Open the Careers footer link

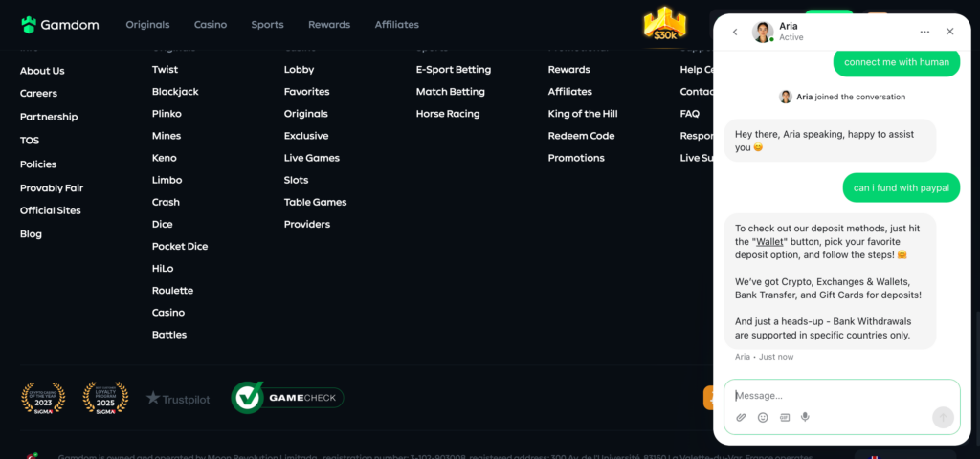pyautogui.click(x=38, y=94)
